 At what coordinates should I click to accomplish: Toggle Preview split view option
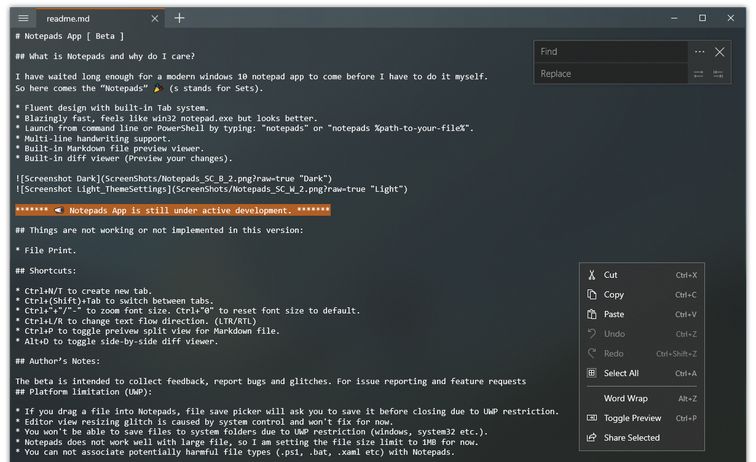click(632, 418)
